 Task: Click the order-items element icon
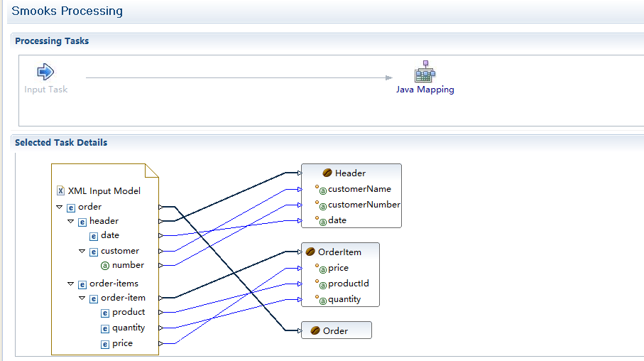tap(82, 284)
